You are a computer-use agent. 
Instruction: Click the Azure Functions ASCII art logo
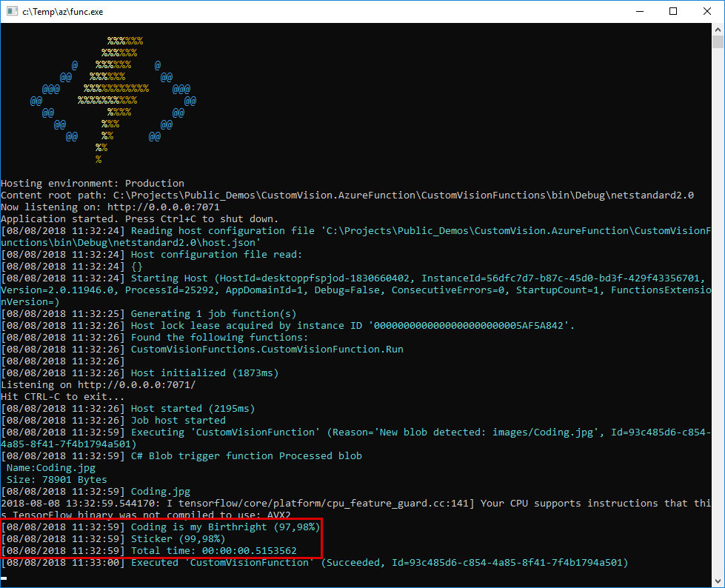point(113,100)
